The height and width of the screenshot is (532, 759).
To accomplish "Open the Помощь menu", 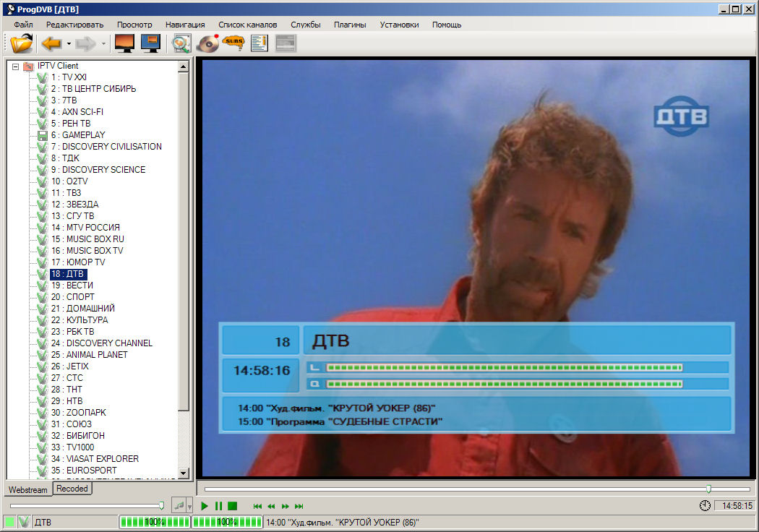I will (446, 25).
